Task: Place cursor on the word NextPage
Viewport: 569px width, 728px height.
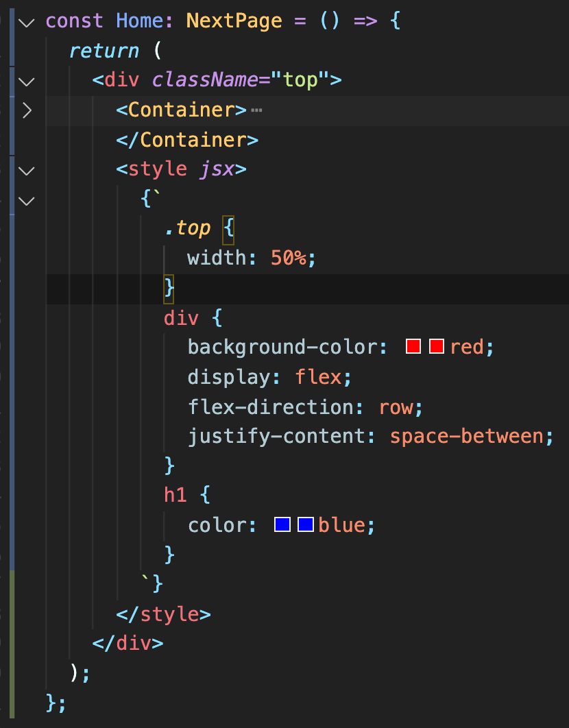Action: pyautogui.click(x=234, y=21)
